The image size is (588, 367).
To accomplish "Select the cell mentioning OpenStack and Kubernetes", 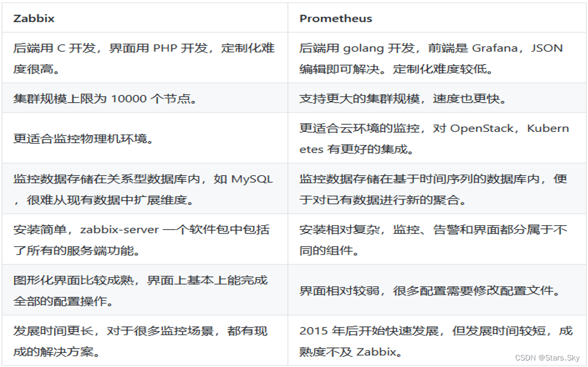I will coord(437,138).
